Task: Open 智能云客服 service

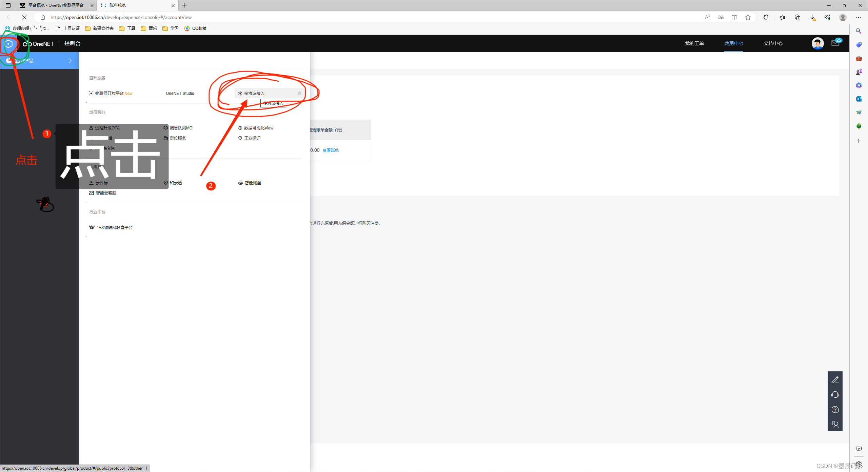Action: (x=103, y=193)
